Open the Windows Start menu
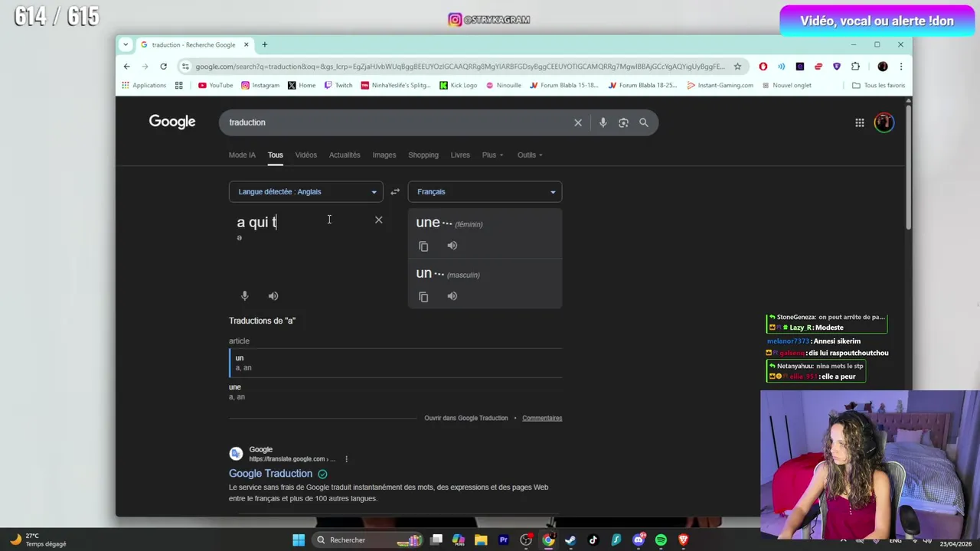This screenshot has height=551, width=980. pos(299,540)
